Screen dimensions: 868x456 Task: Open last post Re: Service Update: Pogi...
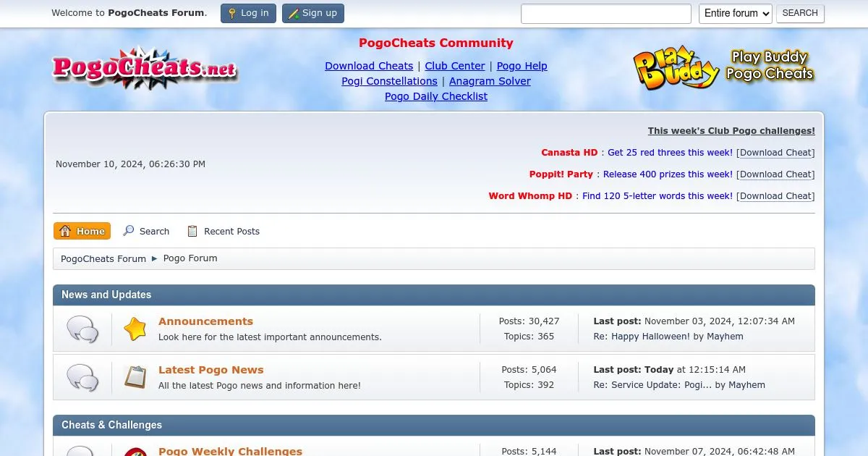(x=652, y=385)
